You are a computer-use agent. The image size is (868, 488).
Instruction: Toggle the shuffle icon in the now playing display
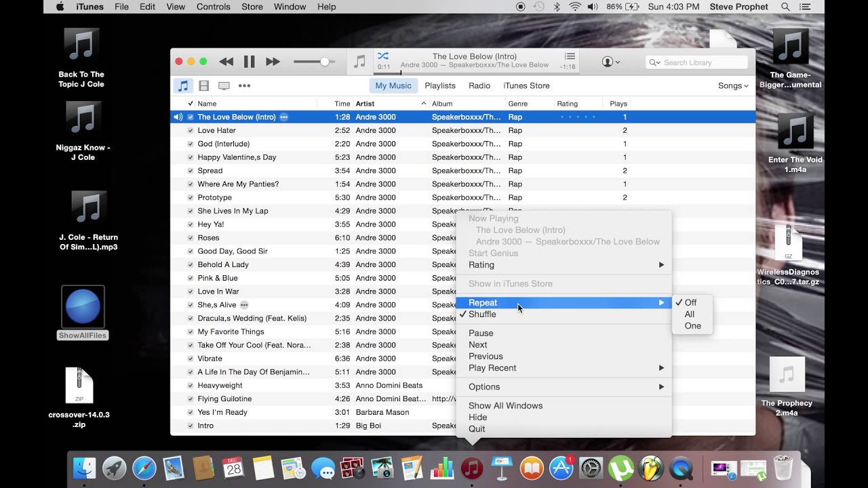(x=383, y=56)
